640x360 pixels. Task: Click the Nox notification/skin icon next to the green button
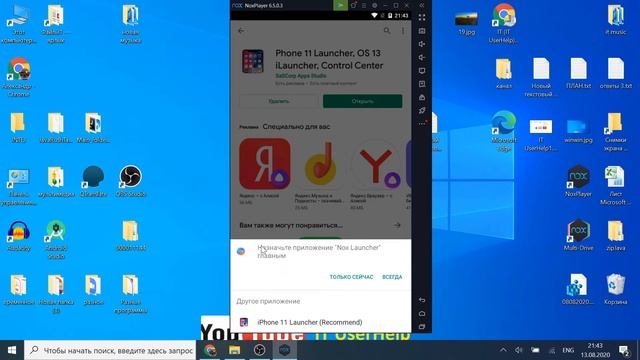(353, 5)
